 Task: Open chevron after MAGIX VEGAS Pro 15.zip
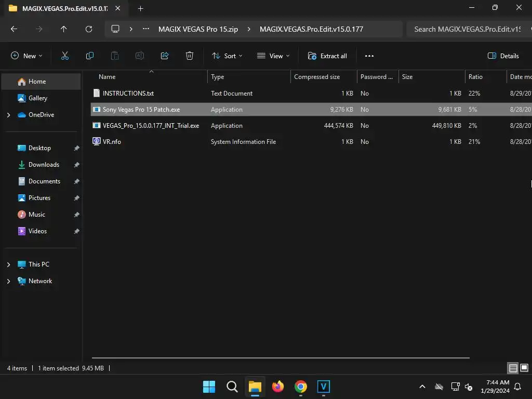(249, 29)
